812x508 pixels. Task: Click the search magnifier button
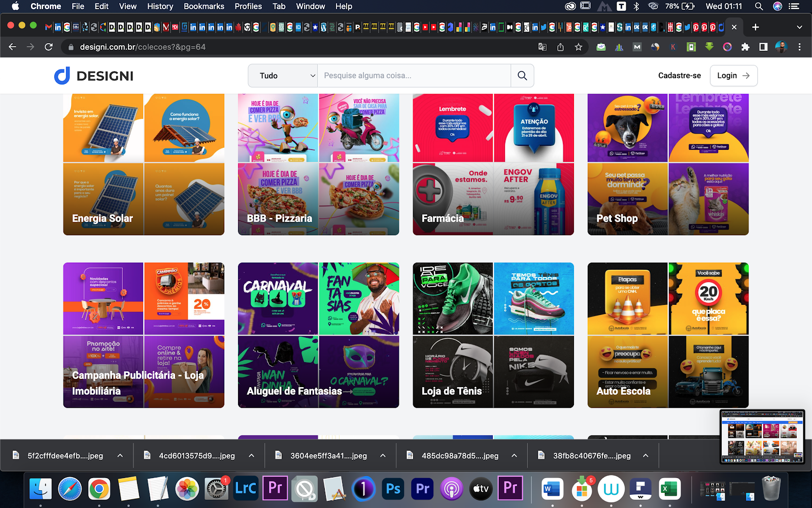point(522,76)
